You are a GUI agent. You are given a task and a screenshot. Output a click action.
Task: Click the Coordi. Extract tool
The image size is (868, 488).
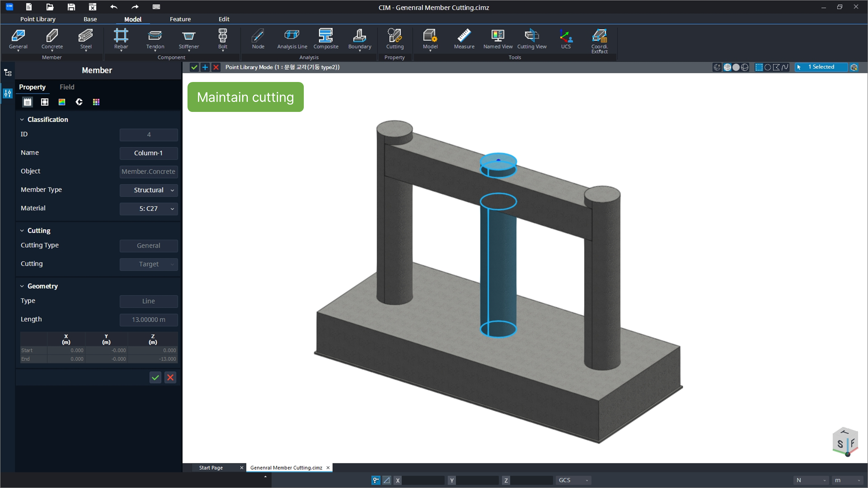599,41
